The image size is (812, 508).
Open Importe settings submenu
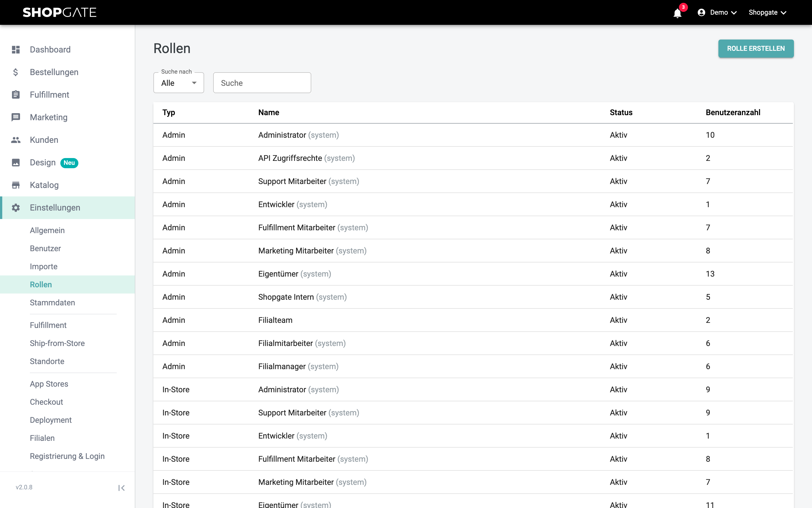point(44,267)
